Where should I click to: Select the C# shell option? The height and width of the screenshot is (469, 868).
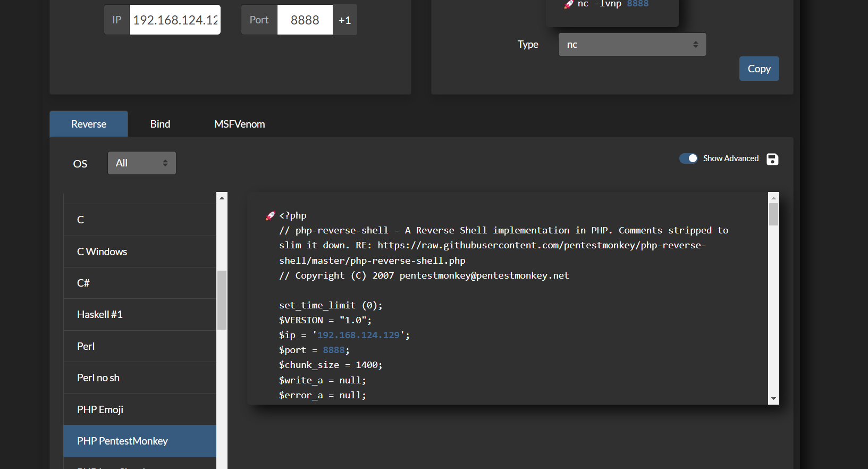(x=140, y=283)
